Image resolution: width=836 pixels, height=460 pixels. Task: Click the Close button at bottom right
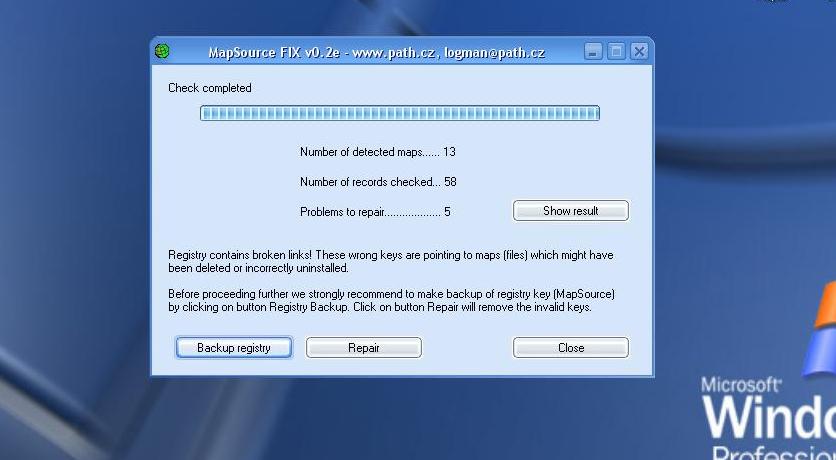(570, 348)
